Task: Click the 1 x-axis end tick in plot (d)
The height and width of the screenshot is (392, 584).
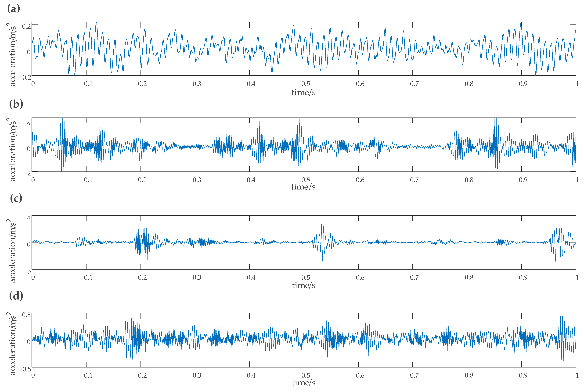Action: coord(577,375)
